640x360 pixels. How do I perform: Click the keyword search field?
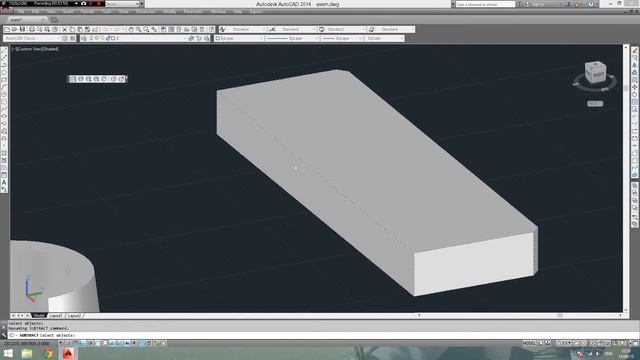pyautogui.click(x=485, y=4)
